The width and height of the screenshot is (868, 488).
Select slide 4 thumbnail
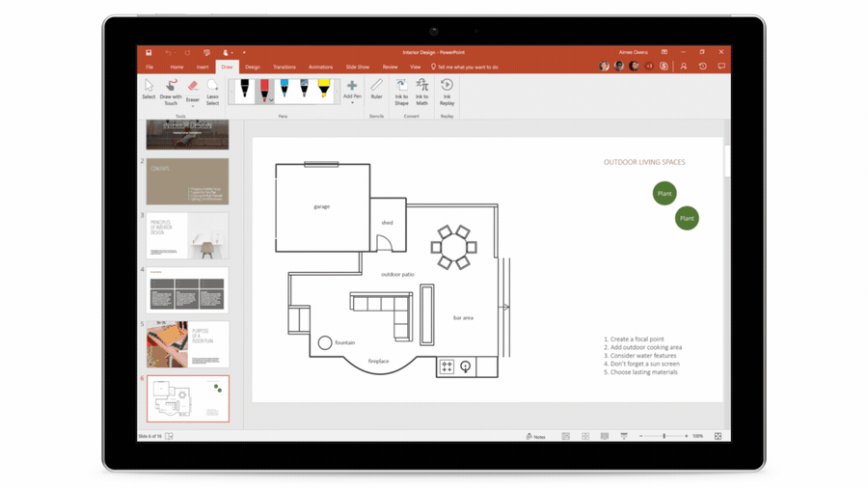187,290
